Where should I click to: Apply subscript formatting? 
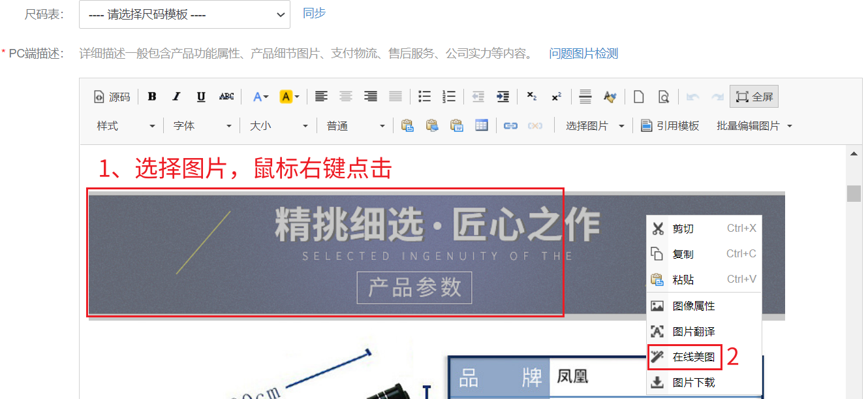[x=531, y=97]
